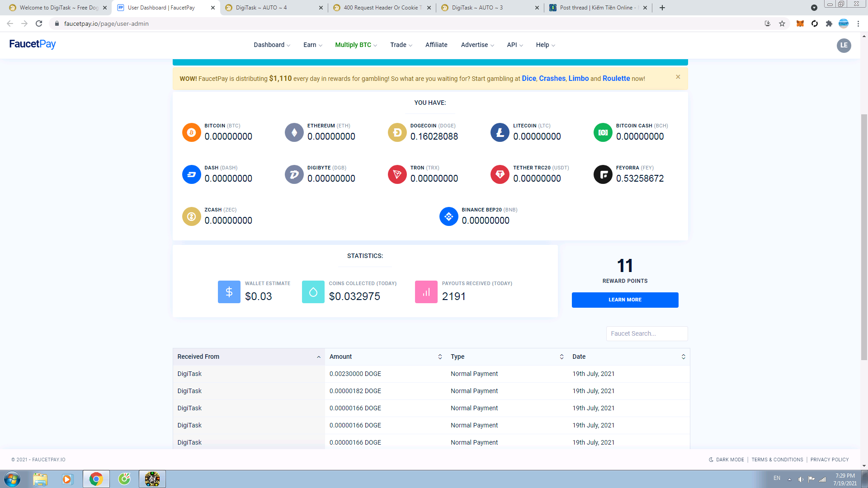
Task: Go back with the browser back arrow
Action: click(x=10, y=23)
